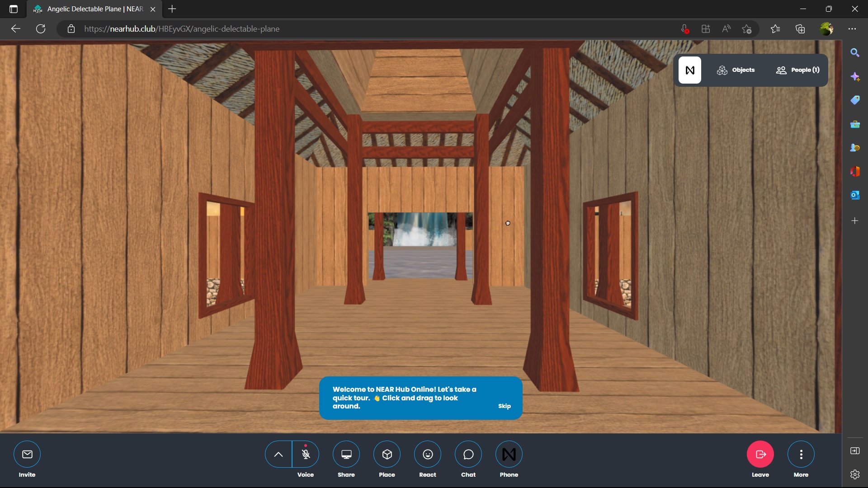Open the People (1) list
The width and height of the screenshot is (868, 488).
coord(798,70)
